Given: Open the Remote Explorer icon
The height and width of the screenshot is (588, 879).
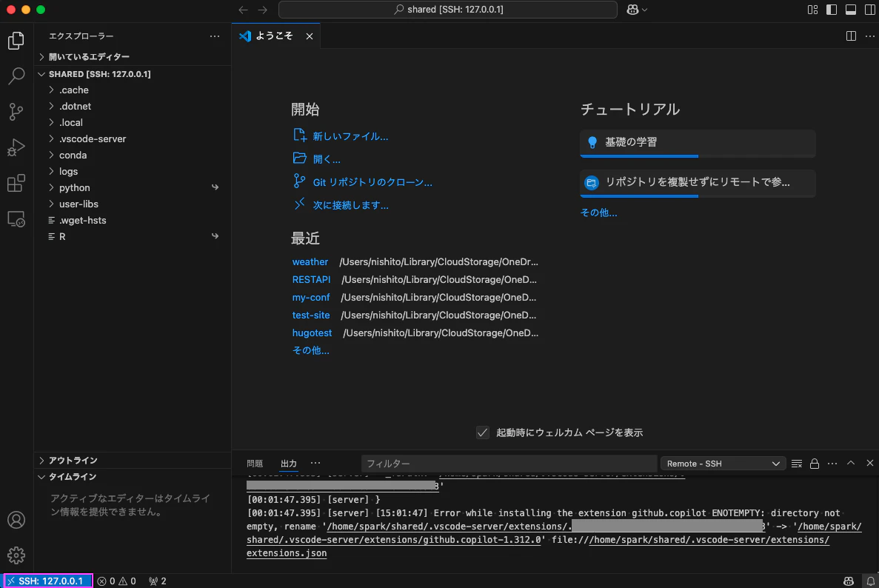Looking at the screenshot, I should pyautogui.click(x=16, y=218).
